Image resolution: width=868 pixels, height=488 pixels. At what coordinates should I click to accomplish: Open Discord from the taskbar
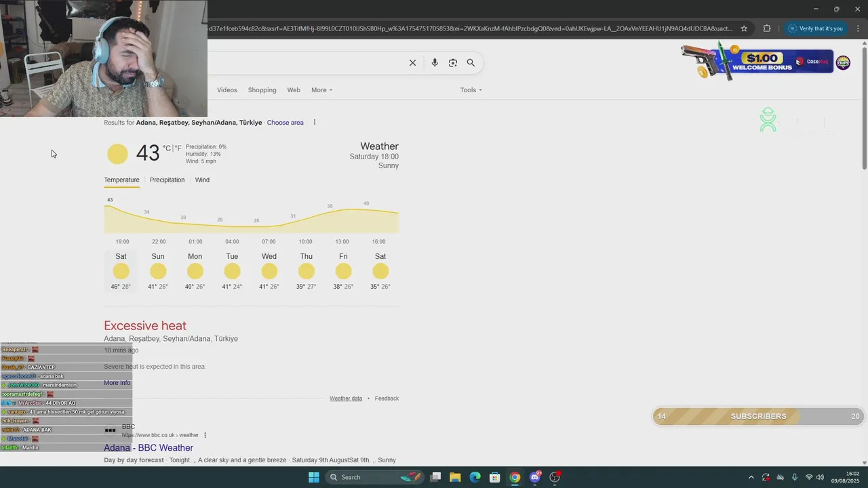535,477
